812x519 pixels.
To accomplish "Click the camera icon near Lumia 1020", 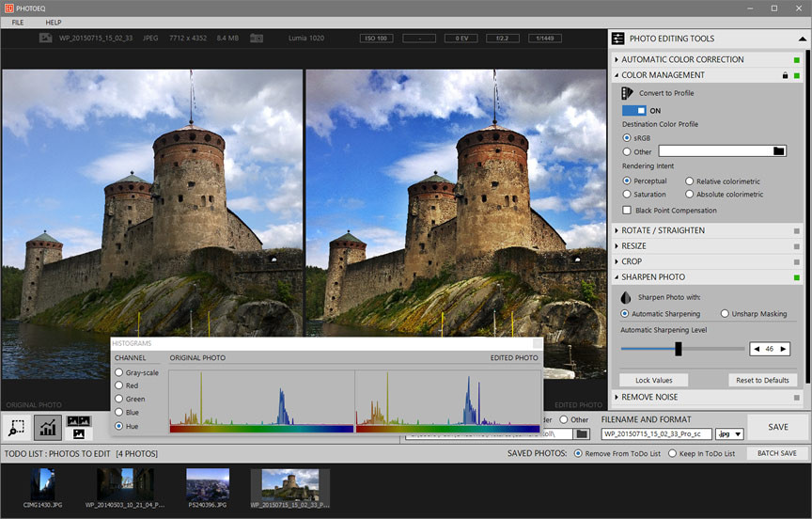I will pyautogui.click(x=257, y=39).
